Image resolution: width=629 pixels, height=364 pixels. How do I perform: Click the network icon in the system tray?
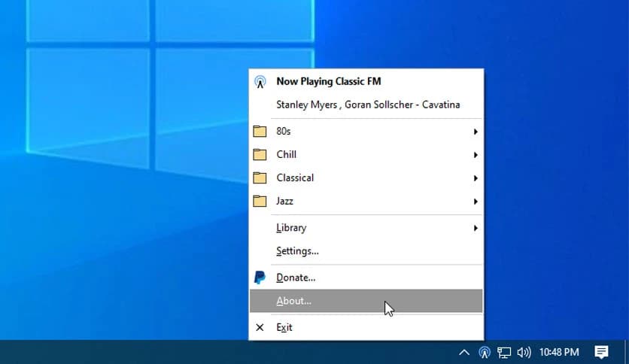(x=505, y=352)
